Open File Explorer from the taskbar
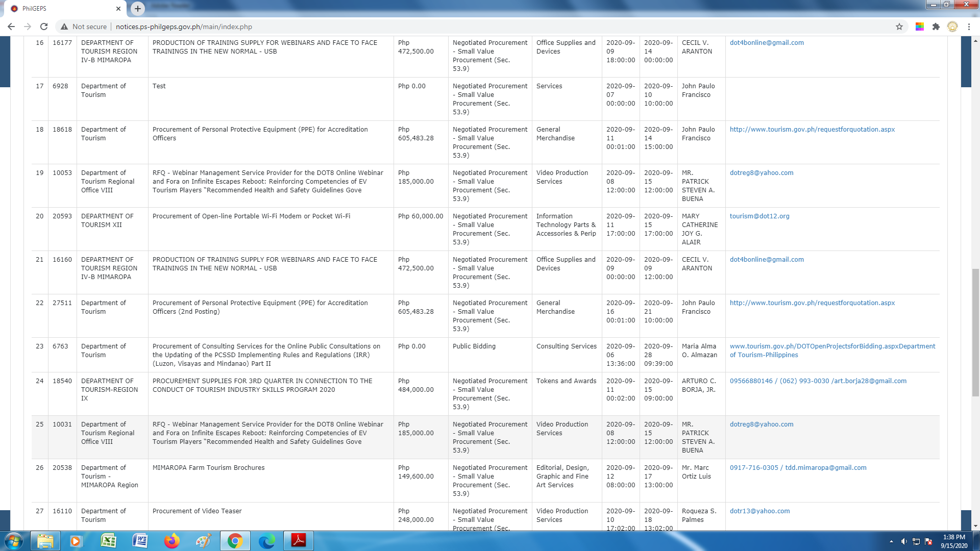The height and width of the screenshot is (551, 980). [x=45, y=541]
